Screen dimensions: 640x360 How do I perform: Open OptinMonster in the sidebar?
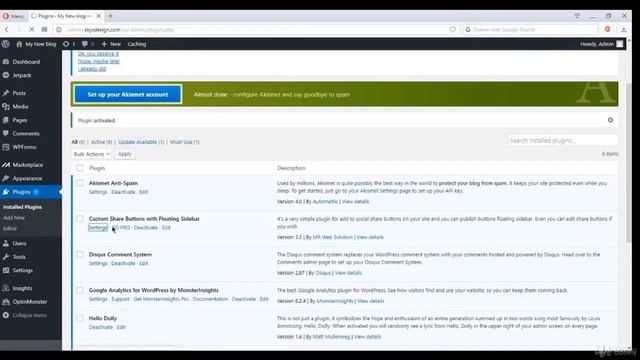29,302
